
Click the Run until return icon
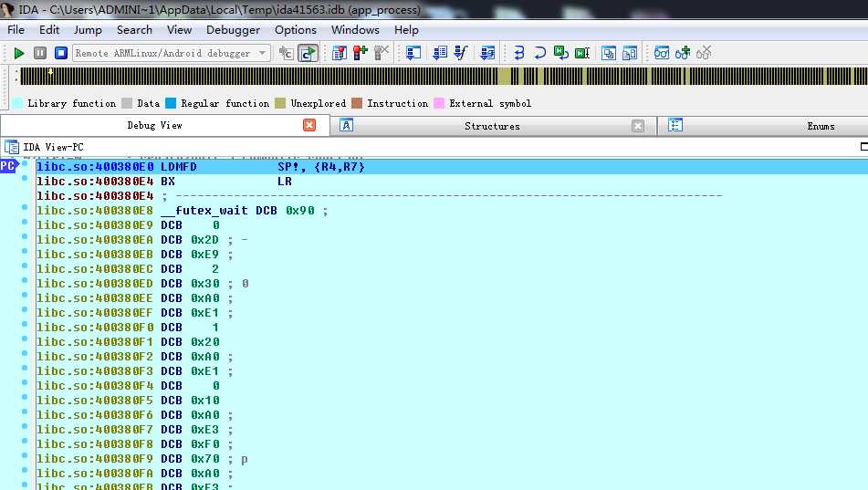[560, 53]
